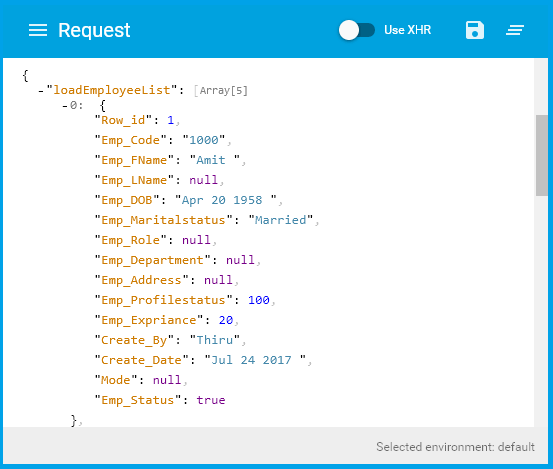The image size is (553, 469).
Task: Select the "Jul 24 2017" value
Action: (x=255, y=360)
